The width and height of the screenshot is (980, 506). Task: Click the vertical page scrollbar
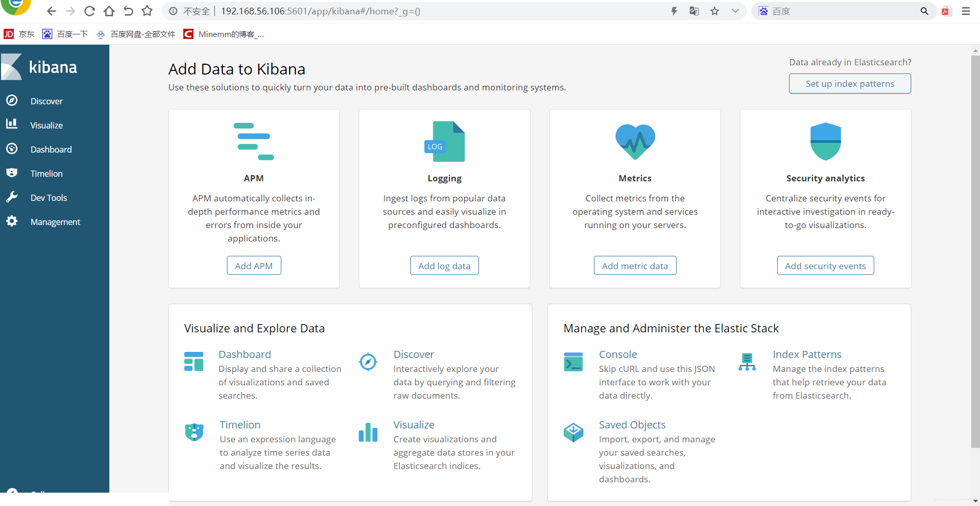pos(975,252)
